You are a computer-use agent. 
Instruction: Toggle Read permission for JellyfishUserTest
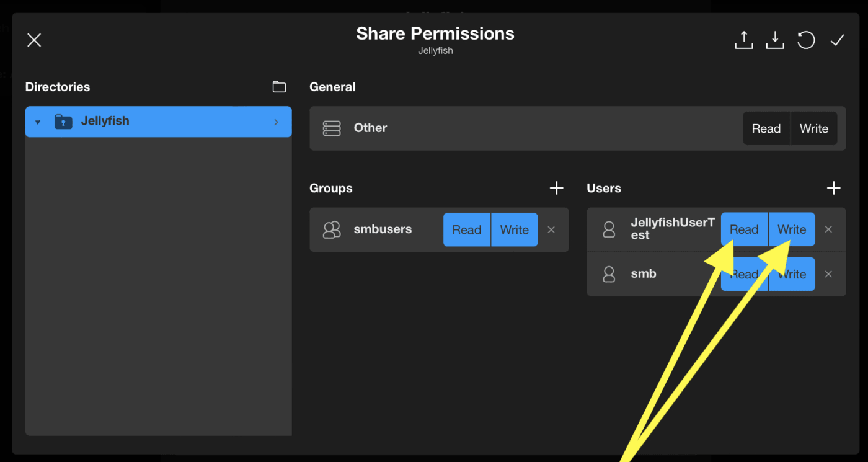744,229
